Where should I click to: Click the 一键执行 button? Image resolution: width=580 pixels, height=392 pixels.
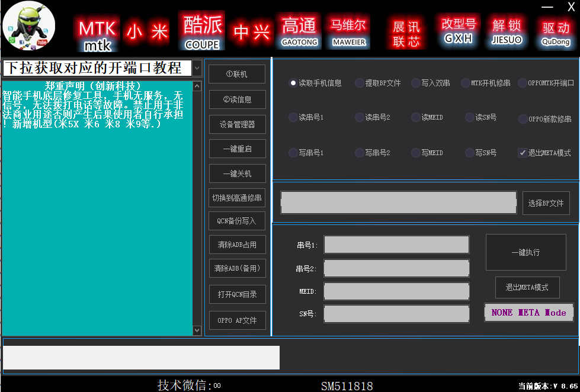[525, 252]
